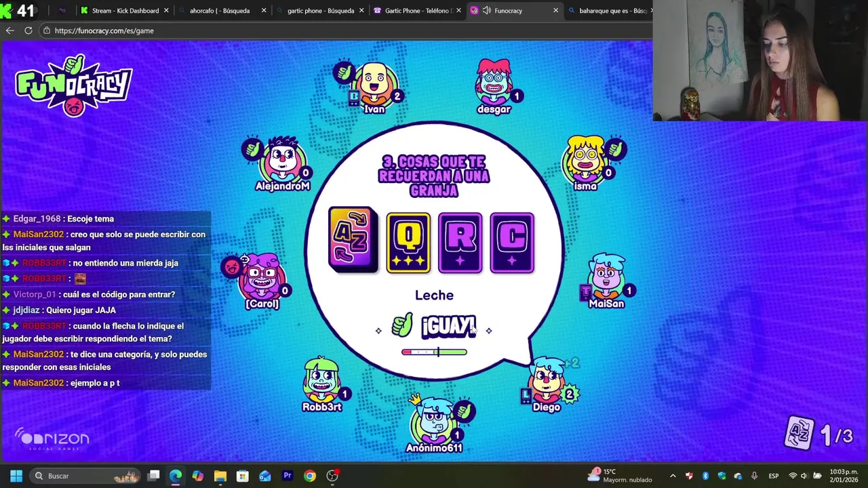Click the category title about una granja
The image size is (868, 488).
click(x=434, y=177)
